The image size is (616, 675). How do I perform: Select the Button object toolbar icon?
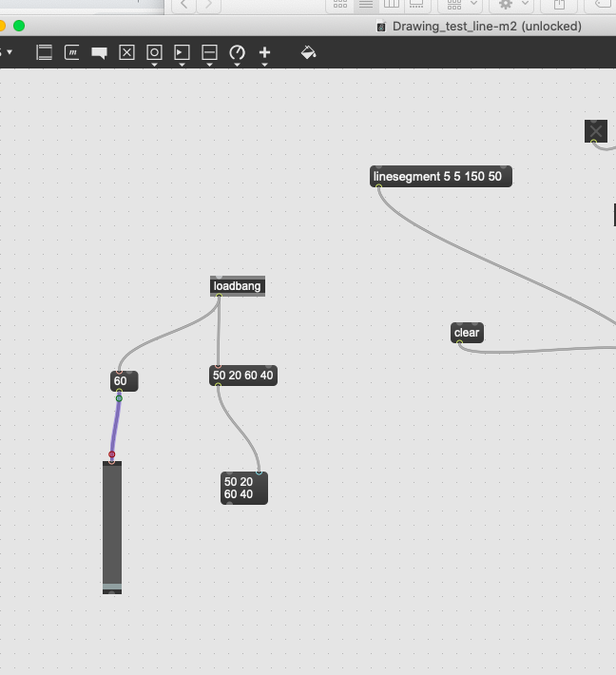pyautogui.click(x=154, y=52)
